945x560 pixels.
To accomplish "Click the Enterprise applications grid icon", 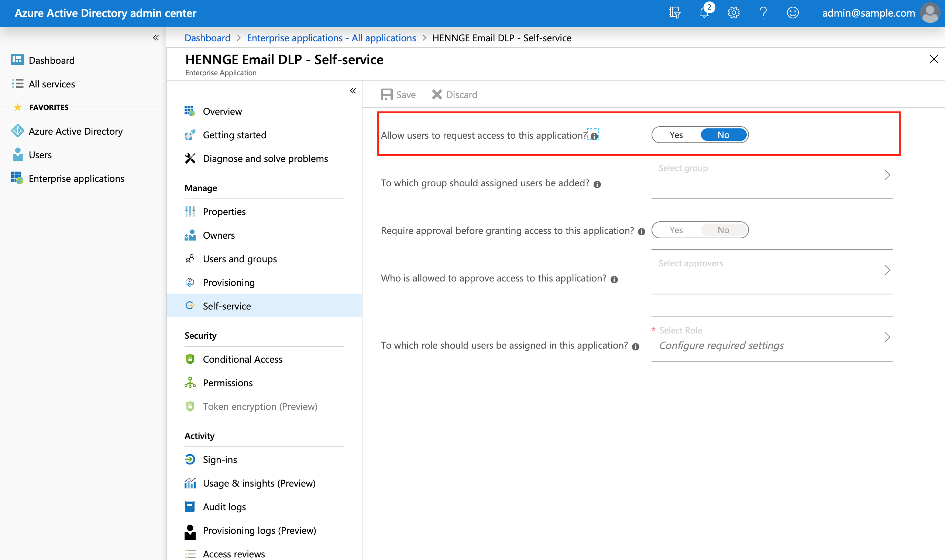I will [17, 178].
